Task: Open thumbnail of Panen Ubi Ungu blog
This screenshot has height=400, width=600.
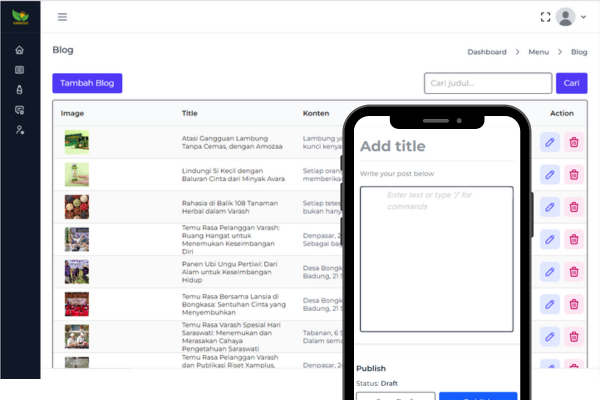Action: click(77, 272)
